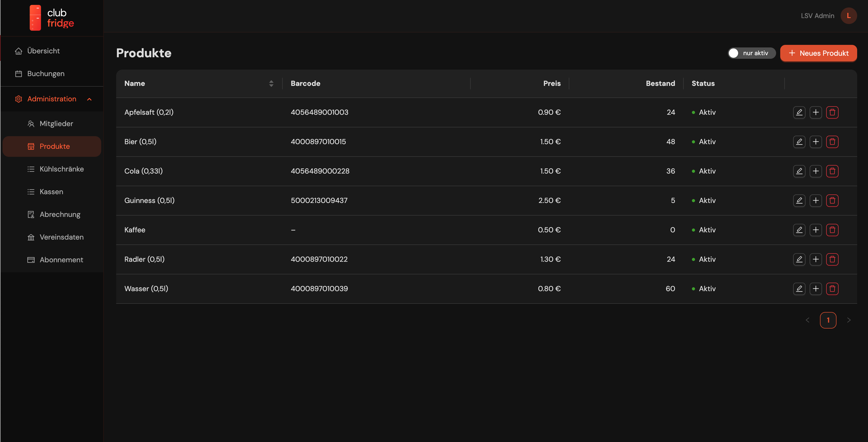Open the Kühlschränke menu item
This screenshot has width=868, height=442.
61,169
